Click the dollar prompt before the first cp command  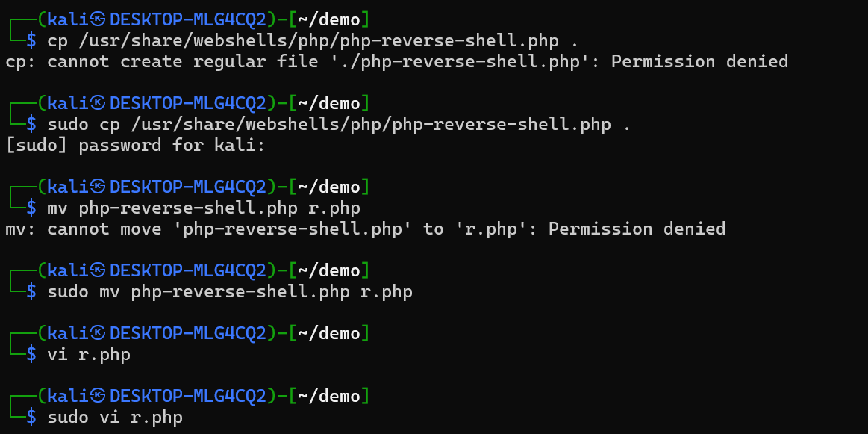pyautogui.click(x=31, y=40)
